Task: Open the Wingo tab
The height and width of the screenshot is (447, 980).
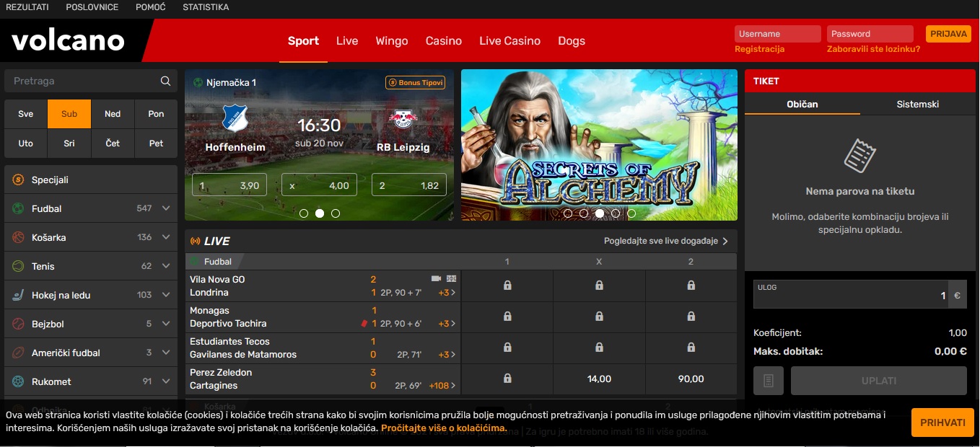Action: click(392, 41)
